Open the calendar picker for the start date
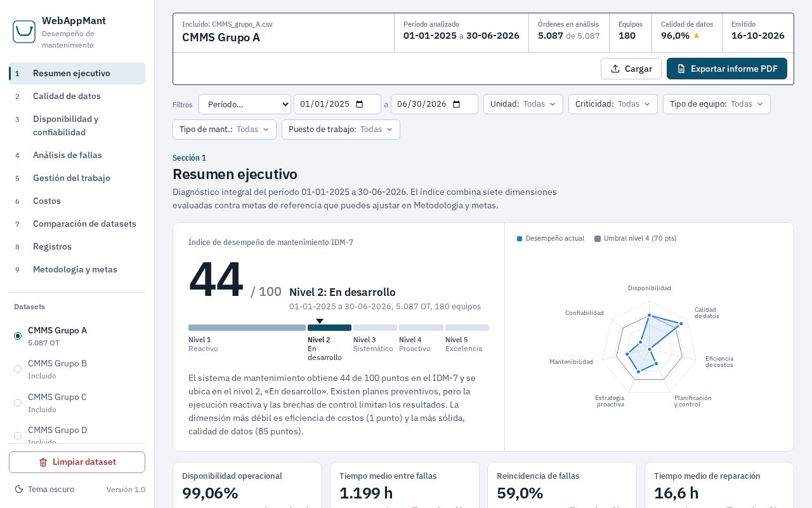The height and width of the screenshot is (508, 812). click(360, 104)
